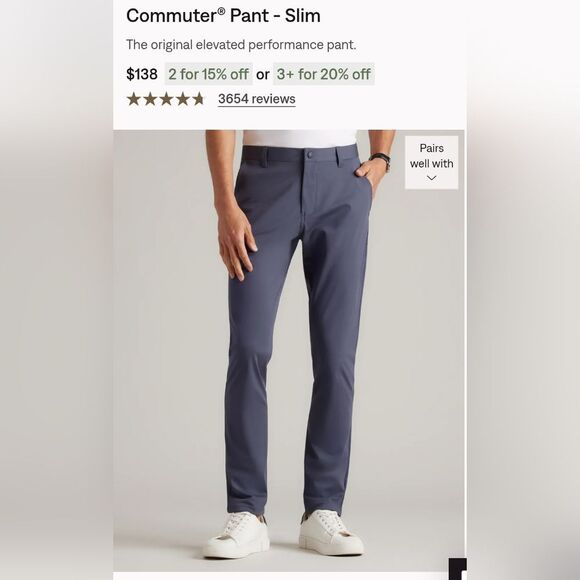Screen dimensions: 580x580
Task: Click the registered trademark symbol after Commuter
Action: point(221,11)
